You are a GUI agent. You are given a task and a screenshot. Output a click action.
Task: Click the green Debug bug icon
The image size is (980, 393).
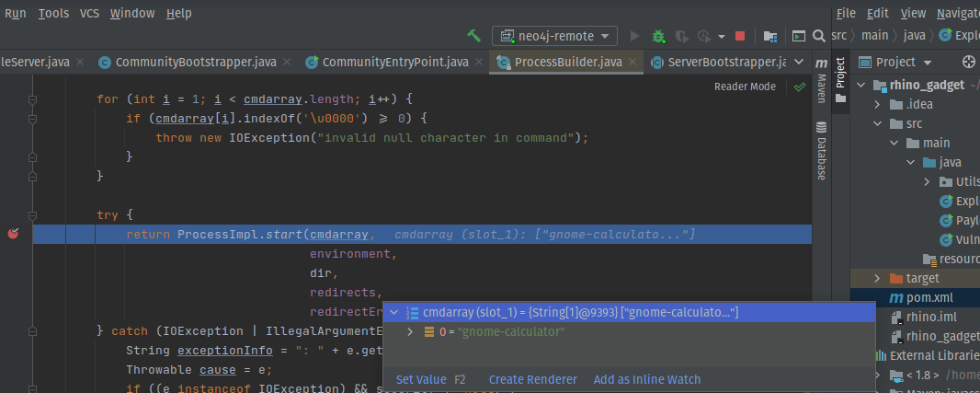tap(658, 36)
